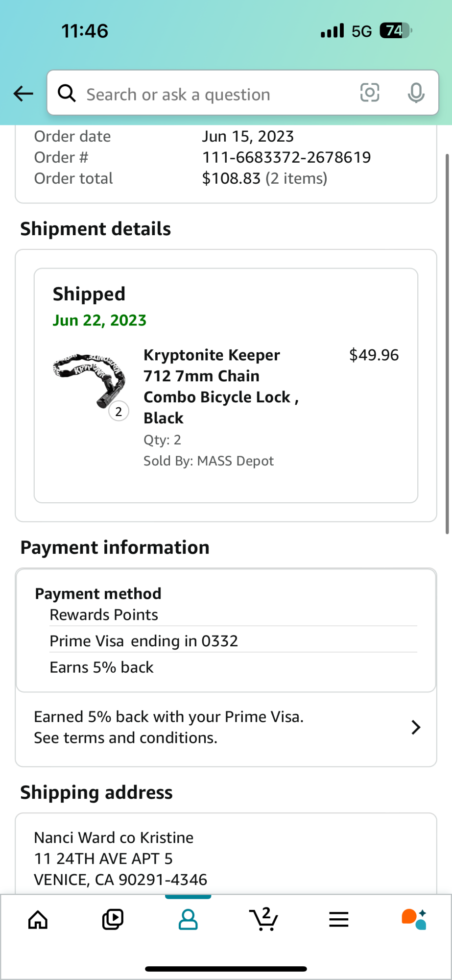The width and height of the screenshot is (452, 980).
Task: Tap Sold By MASS Depot text
Action: coord(209,461)
